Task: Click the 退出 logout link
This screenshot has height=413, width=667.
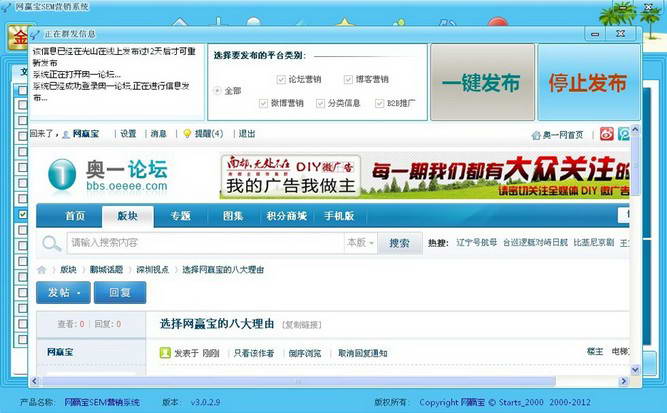Action: 247,134
